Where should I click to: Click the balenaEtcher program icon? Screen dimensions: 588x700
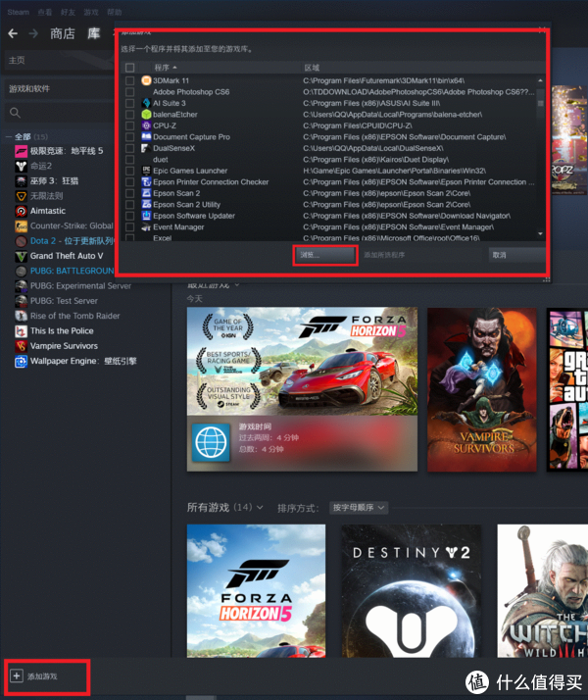click(146, 115)
